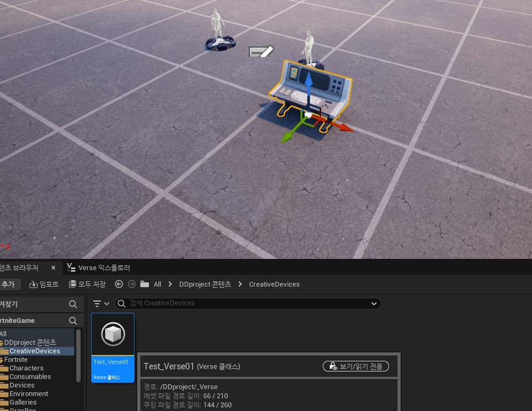Select the billboard note device icon

(x=261, y=51)
